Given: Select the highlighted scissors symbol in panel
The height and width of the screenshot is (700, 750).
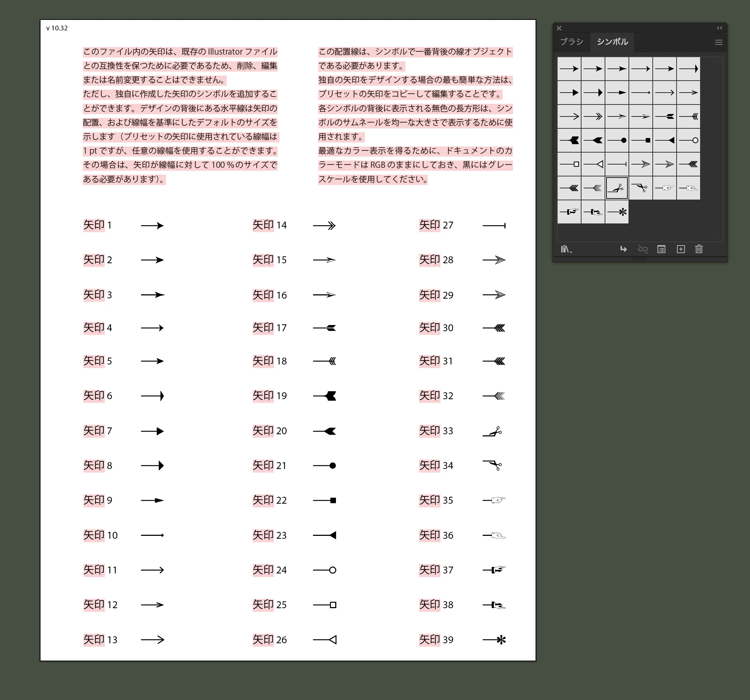Looking at the screenshot, I should click(617, 188).
